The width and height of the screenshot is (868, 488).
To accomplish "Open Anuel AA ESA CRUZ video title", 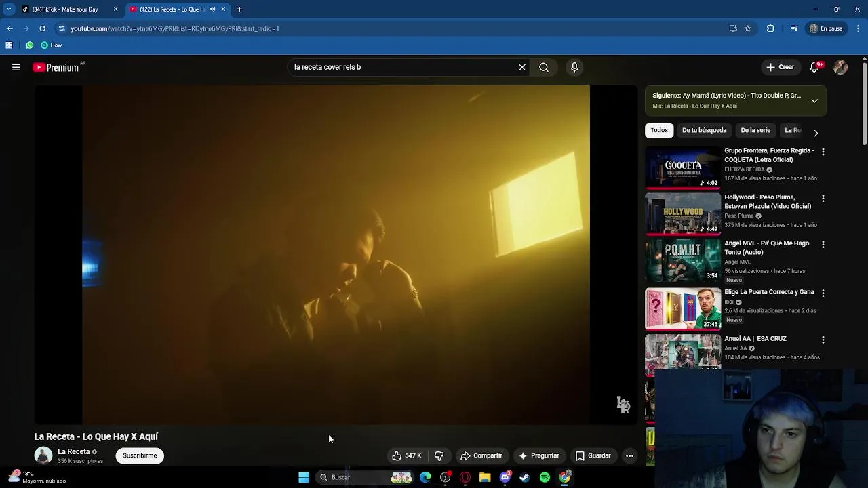I will coord(755,339).
